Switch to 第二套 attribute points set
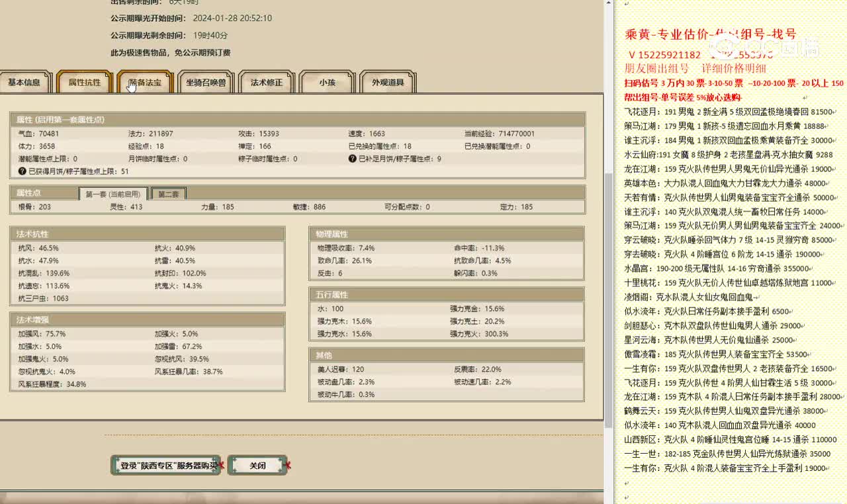Viewport: 847px width, 504px height. coord(168,194)
